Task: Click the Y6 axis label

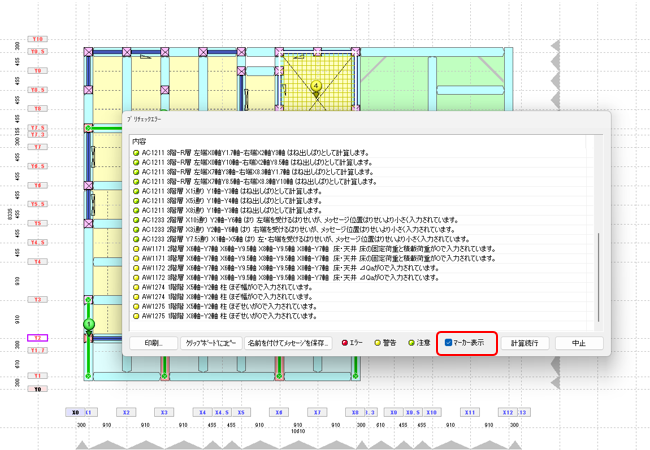Action: [x=38, y=185]
